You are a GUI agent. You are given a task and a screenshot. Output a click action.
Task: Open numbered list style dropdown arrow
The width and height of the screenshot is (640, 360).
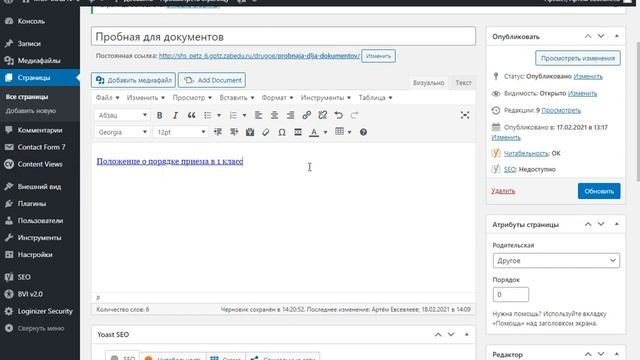click(x=244, y=116)
